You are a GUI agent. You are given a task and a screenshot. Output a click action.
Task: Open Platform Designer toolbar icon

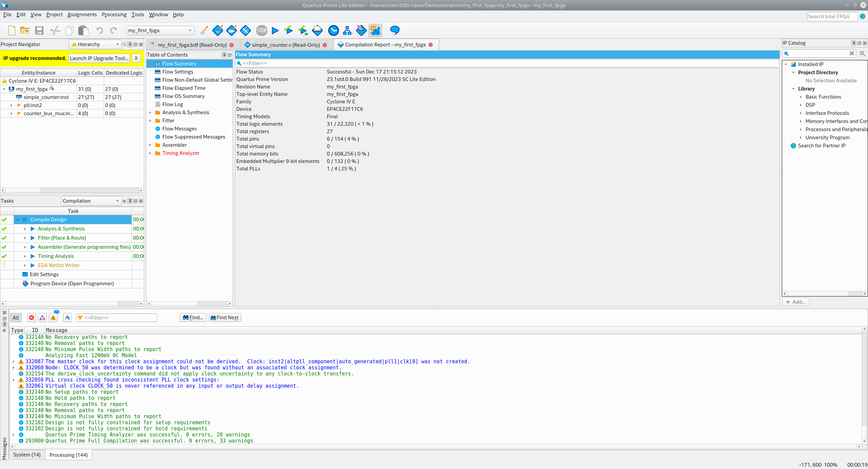(375, 30)
